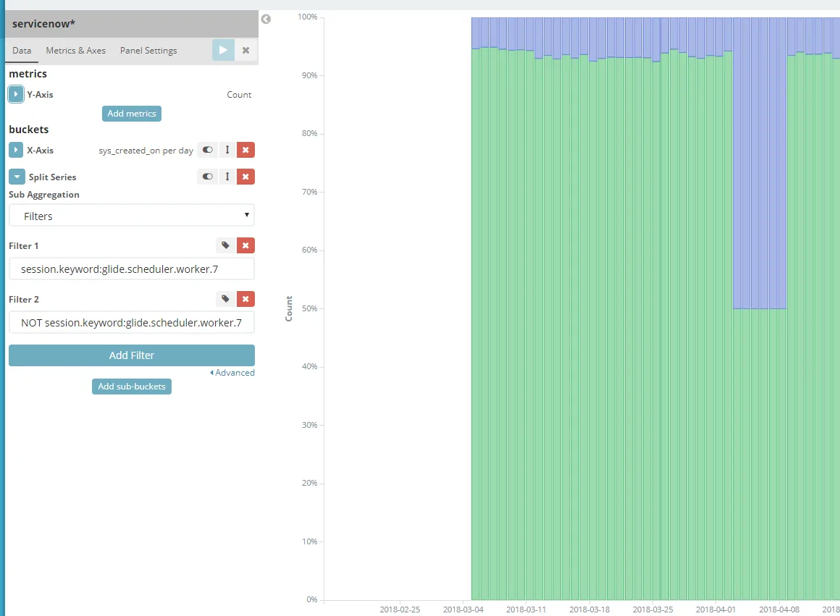The image size is (840, 616).
Task: Edit the Filter 1 query field
Action: tap(132, 269)
